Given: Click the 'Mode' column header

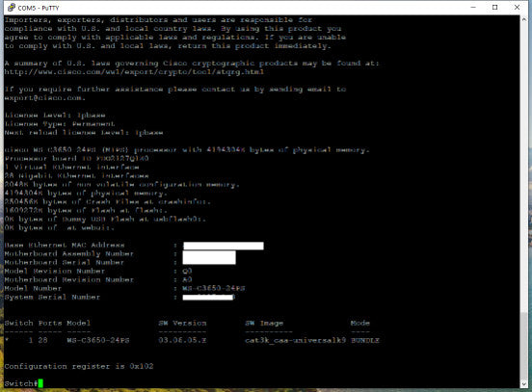Looking at the screenshot, I should [360, 324].
